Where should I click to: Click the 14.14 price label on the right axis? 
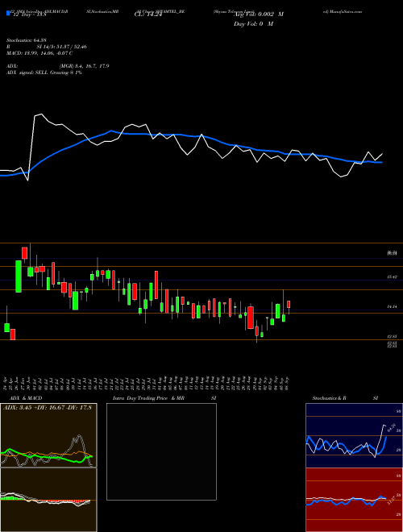point(393,307)
